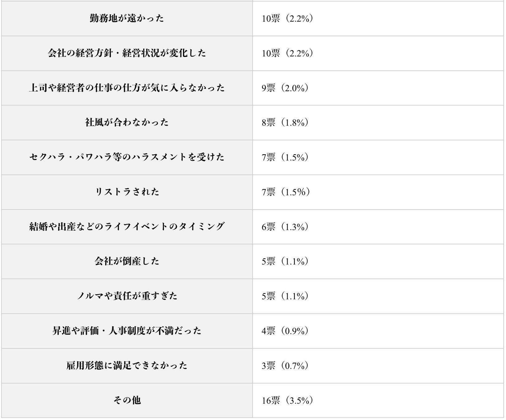506x420 pixels.
Task: Click the '4票（0.9%）' value cell
Action: pyautogui.click(x=285, y=331)
